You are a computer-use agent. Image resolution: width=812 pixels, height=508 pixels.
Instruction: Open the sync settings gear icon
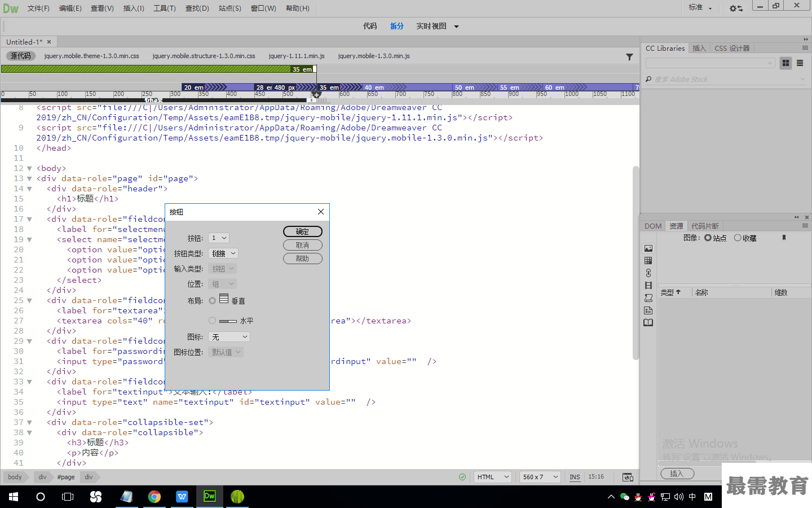point(736,8)
